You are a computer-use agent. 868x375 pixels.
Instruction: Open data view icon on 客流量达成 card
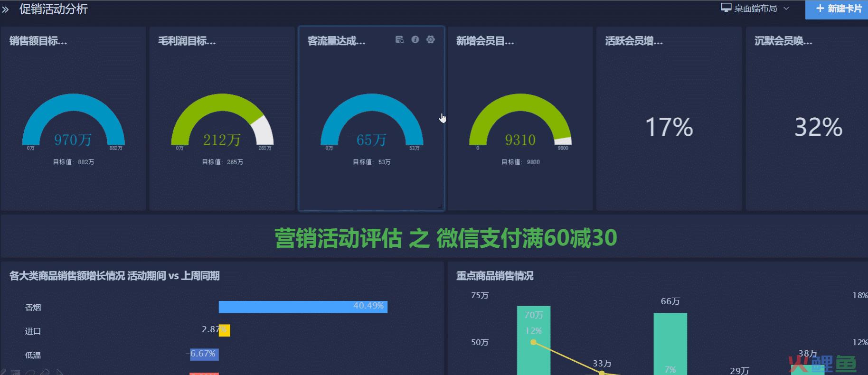pyautogui.click(x=400, y=40)
